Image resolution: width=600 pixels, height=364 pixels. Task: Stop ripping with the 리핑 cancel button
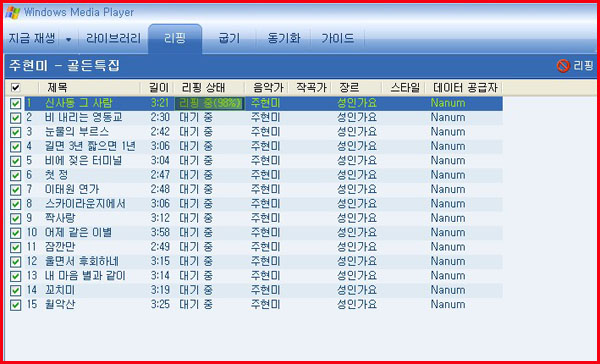[x=575, y=66]
